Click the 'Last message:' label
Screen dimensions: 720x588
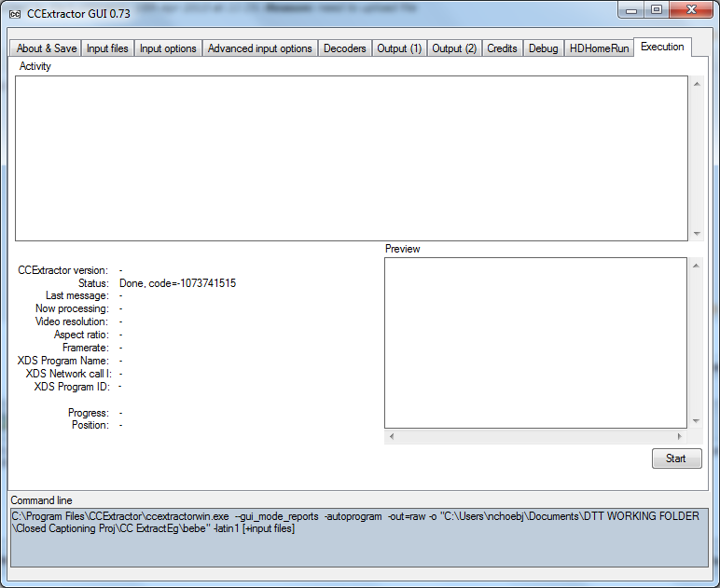pyautogui.click(x=77, y=295)
